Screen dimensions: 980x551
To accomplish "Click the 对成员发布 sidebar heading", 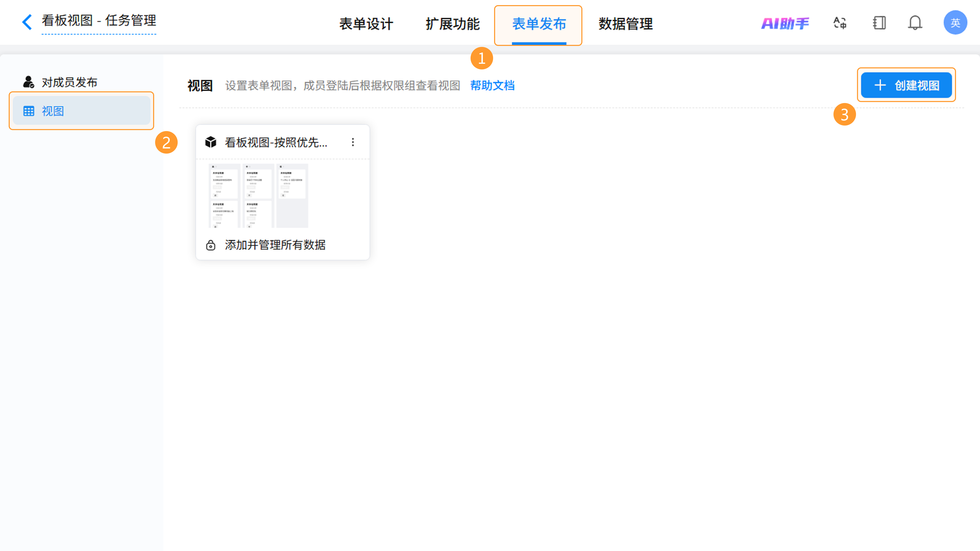I will coord(69,82).
